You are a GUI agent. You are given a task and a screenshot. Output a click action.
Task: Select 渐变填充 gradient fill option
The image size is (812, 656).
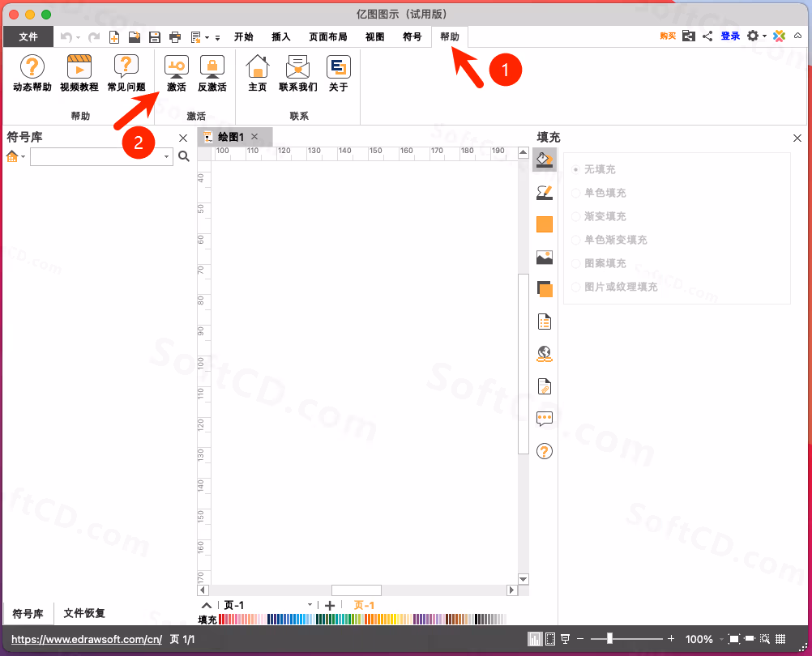pos(599,216)
